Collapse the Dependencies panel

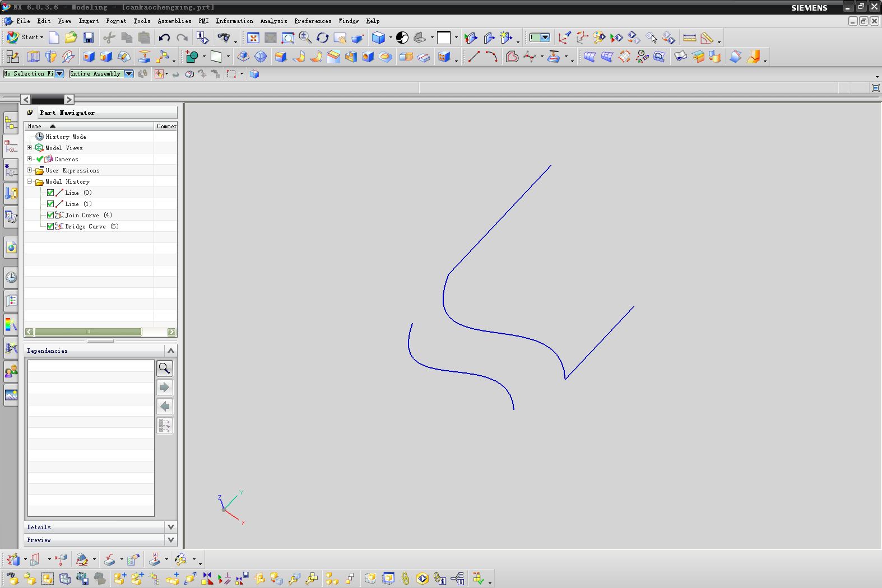[171, 351]
